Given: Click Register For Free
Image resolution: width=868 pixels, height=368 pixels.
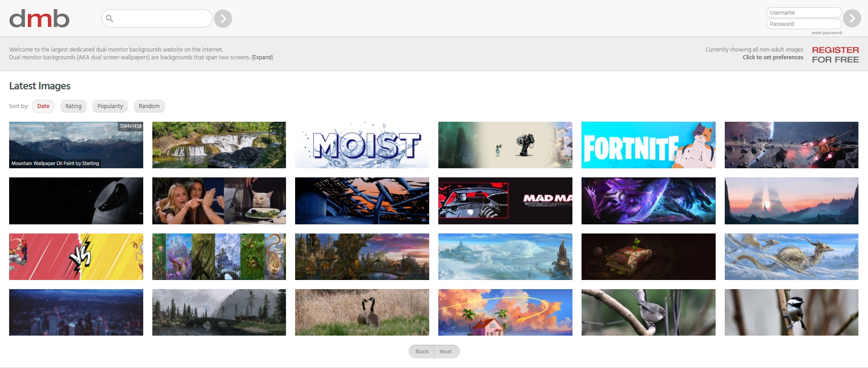Looking at the screenshot, I should (835, 55).
